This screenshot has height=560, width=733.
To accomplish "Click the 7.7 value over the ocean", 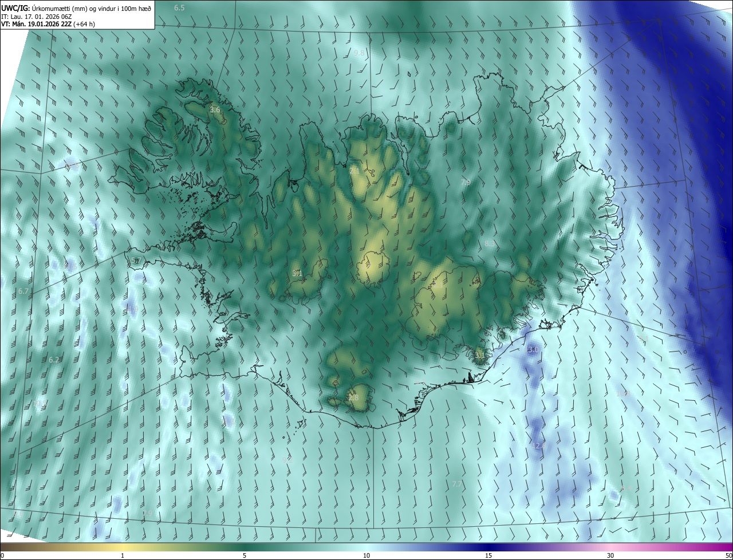I will pos(457,484).
